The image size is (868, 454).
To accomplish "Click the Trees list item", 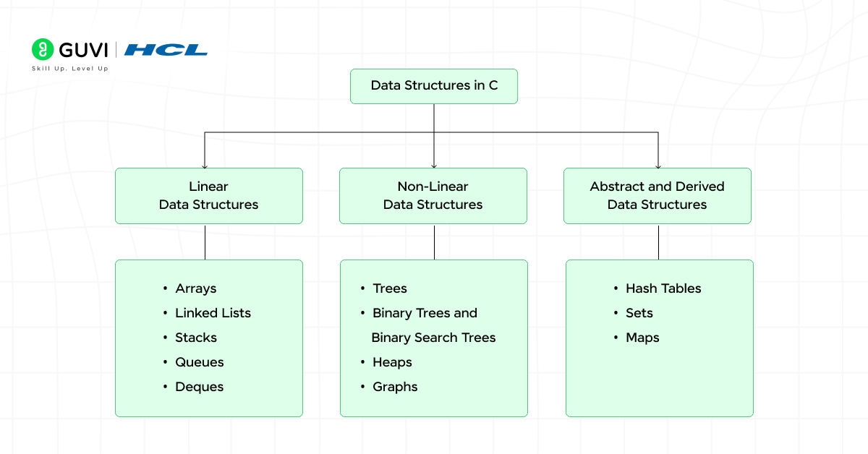I will (389, 288).
